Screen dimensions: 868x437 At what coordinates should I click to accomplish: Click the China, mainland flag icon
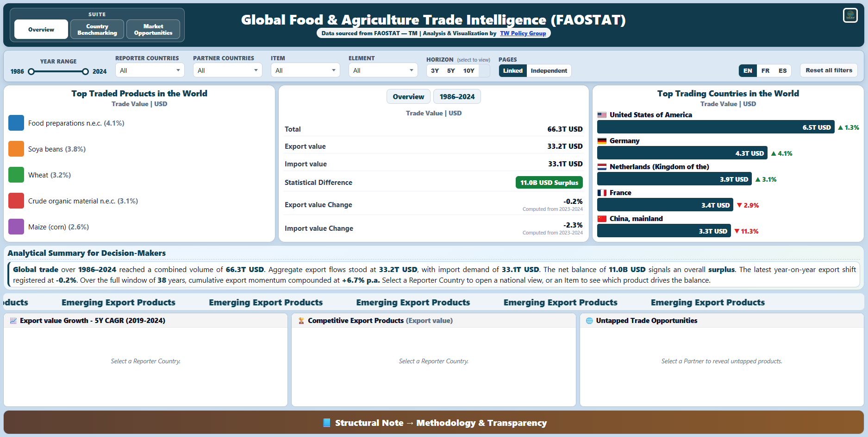[602, 219]
